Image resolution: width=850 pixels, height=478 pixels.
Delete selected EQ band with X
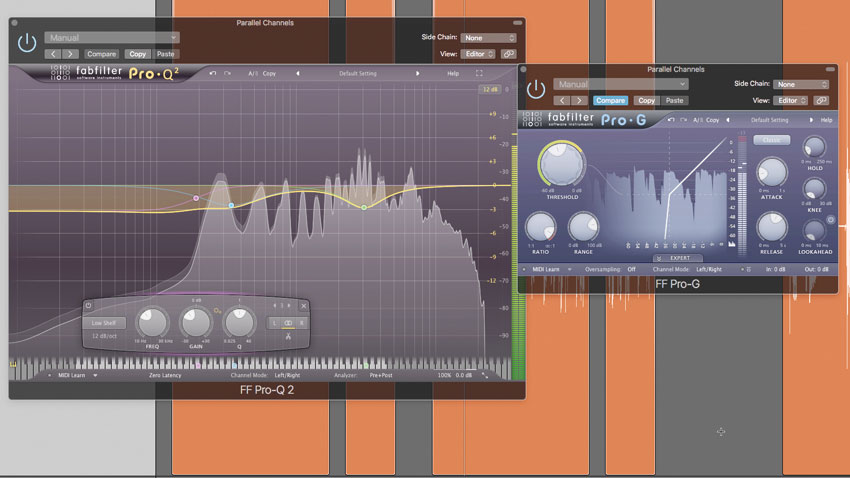point(304,306)
